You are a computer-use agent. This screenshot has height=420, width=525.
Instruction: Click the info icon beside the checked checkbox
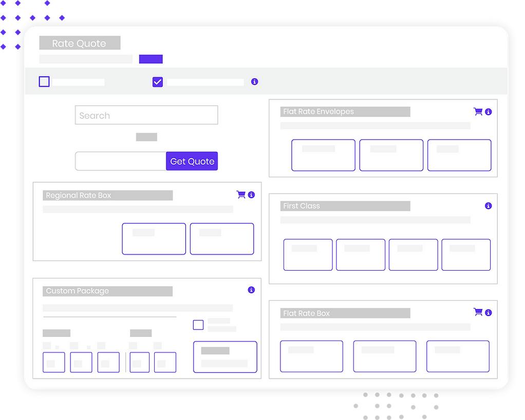pos(254,82)
